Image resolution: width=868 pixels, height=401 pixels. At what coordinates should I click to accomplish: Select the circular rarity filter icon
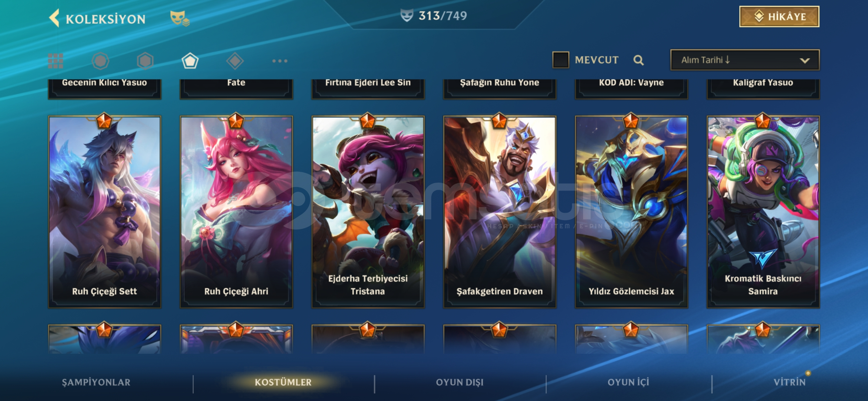tap(101, 61)
